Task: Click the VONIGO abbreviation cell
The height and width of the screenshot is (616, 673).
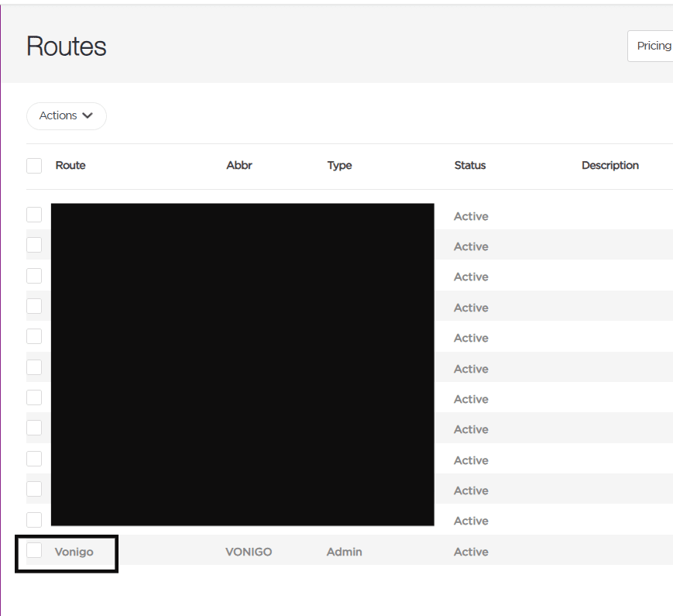Action: 249,552
